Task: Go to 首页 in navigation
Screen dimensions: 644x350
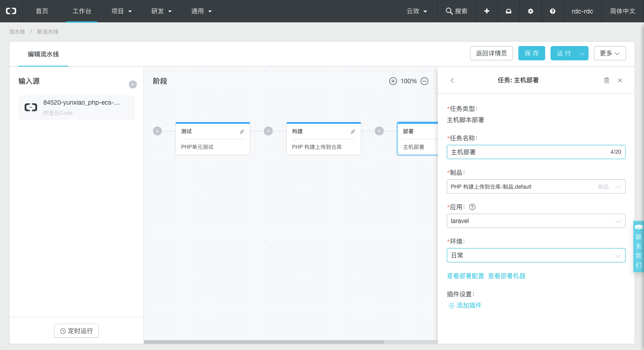Action: pyautogui.click(x=42, y=11)
